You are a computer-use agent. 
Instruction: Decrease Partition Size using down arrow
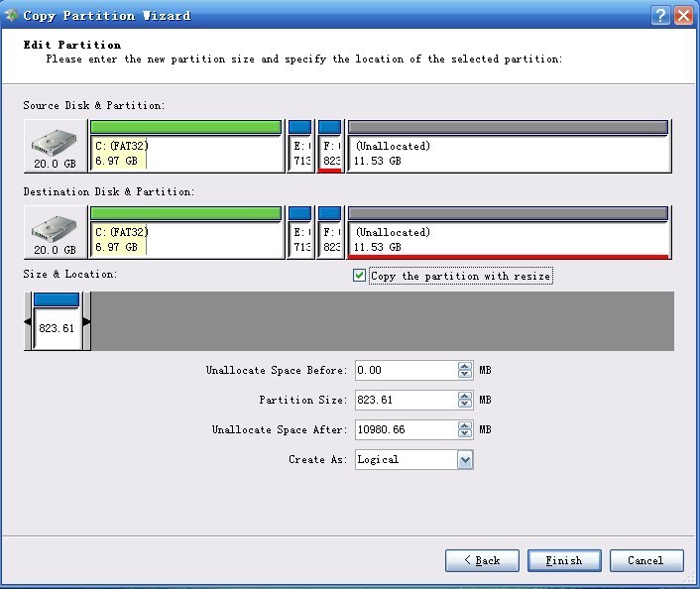[465, 405]
